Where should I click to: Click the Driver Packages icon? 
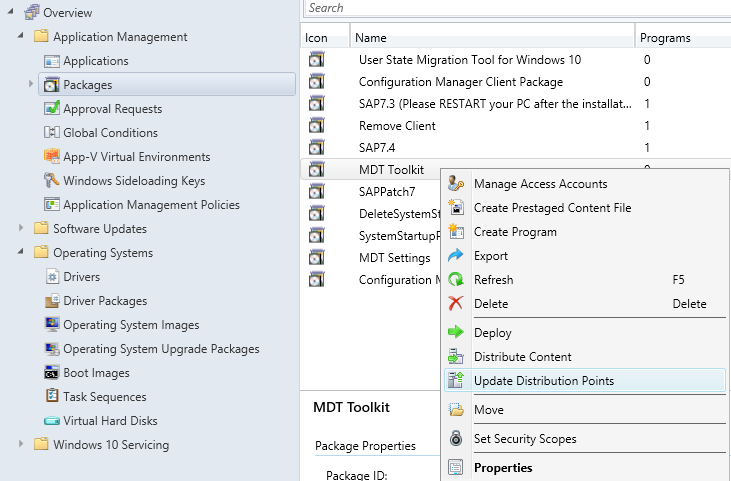[x=52, y=301]
